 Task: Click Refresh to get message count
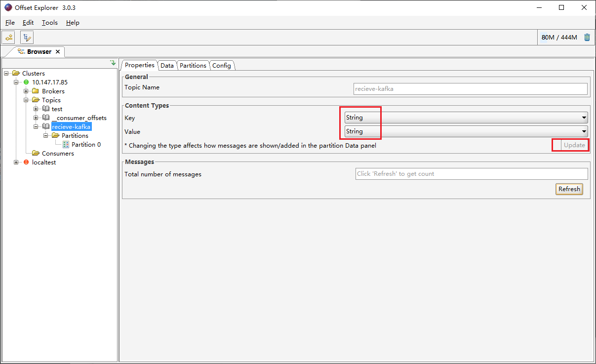[x=569, y=189]
